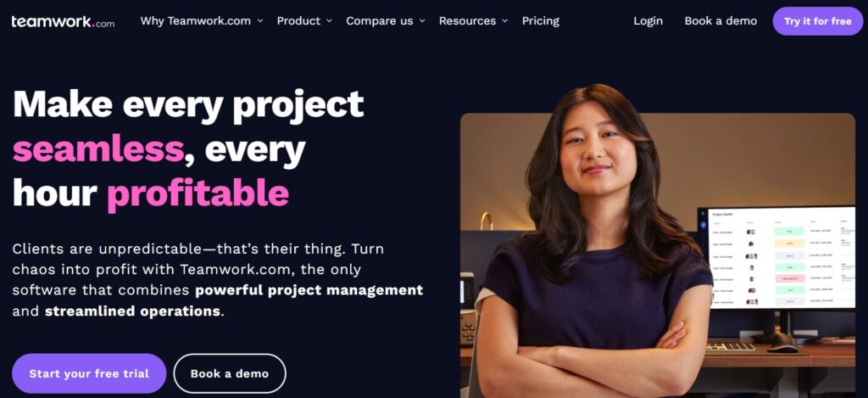This screenshot has width=868, height=398.
Task: Select the Product menu item
Action: [299, 21]
